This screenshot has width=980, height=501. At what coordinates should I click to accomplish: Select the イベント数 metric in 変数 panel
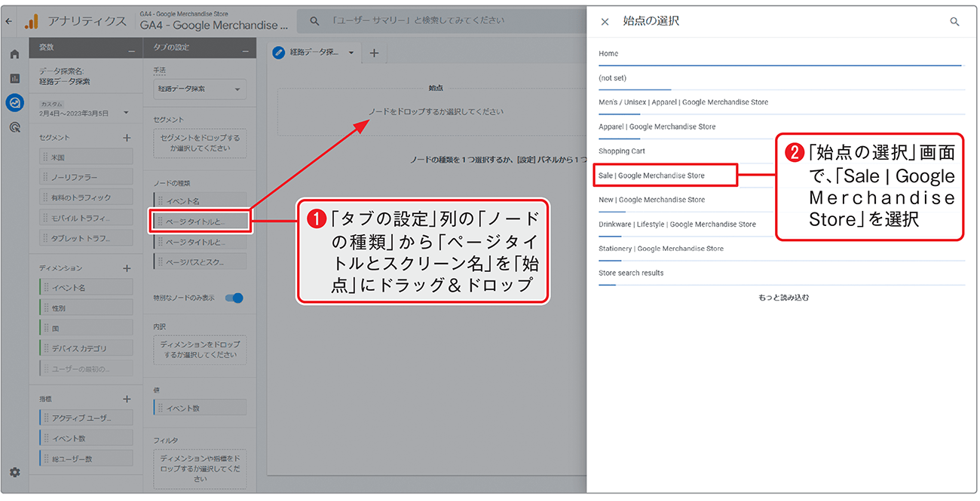pos(86,438)
